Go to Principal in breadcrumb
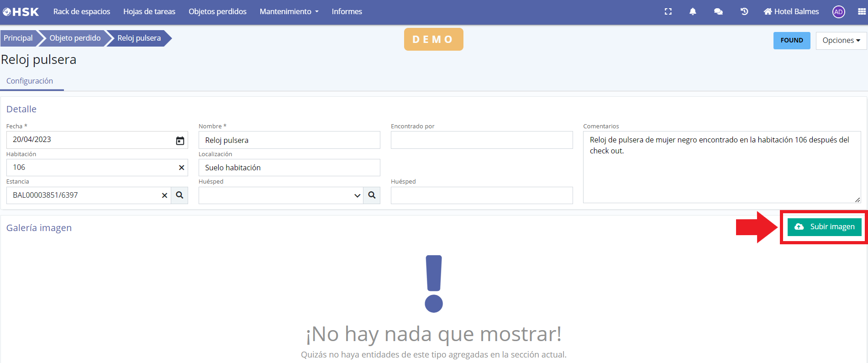868x363 pixels. point(18,38)
